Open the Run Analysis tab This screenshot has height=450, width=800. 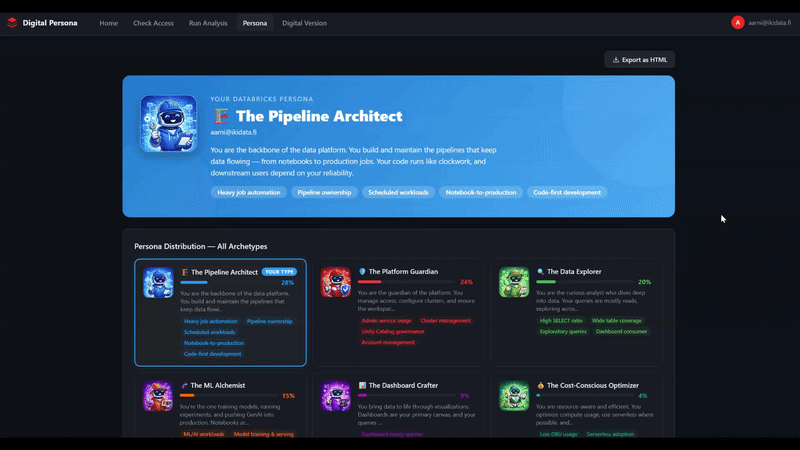(x=208, y=23)
